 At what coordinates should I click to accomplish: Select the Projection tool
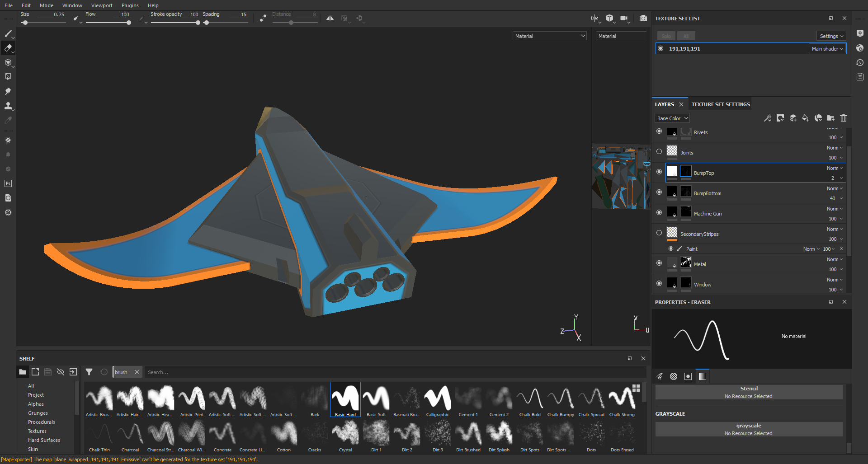pyautogui.click(x=8, y=62)
